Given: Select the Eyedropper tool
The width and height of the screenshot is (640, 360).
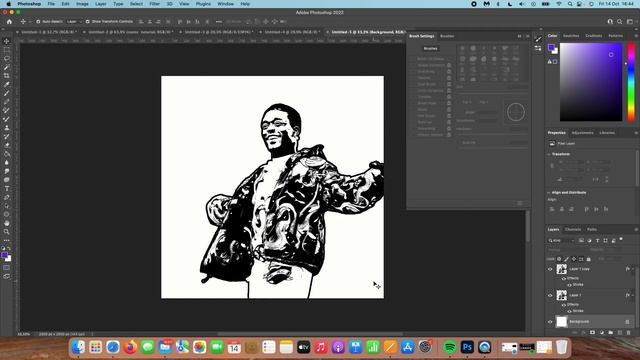Looking at the screenshot, I should coord(7,84).
